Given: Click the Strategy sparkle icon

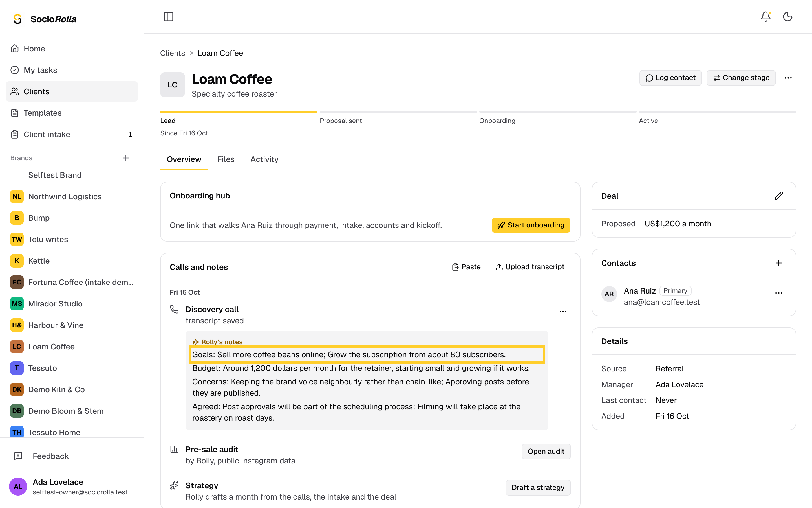Looking at the screenshot, I should tap(174, 485).
